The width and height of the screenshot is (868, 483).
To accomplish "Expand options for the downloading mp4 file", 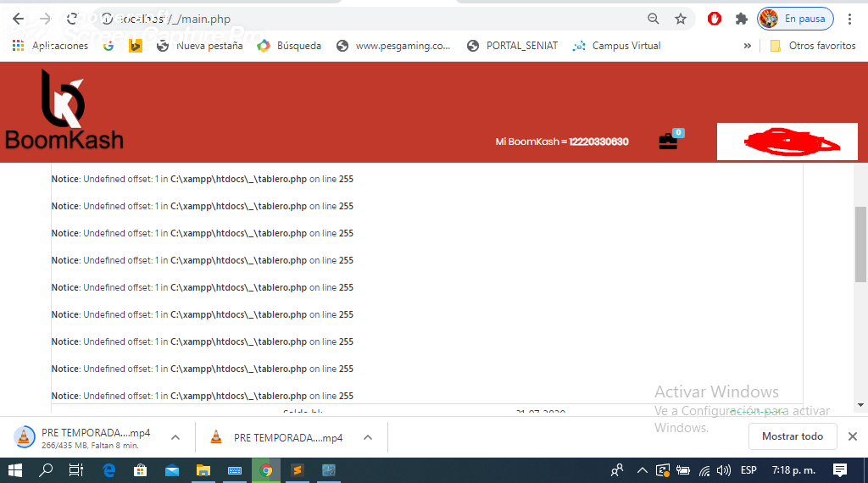I will pyautogui.click(x=175, y=437).
